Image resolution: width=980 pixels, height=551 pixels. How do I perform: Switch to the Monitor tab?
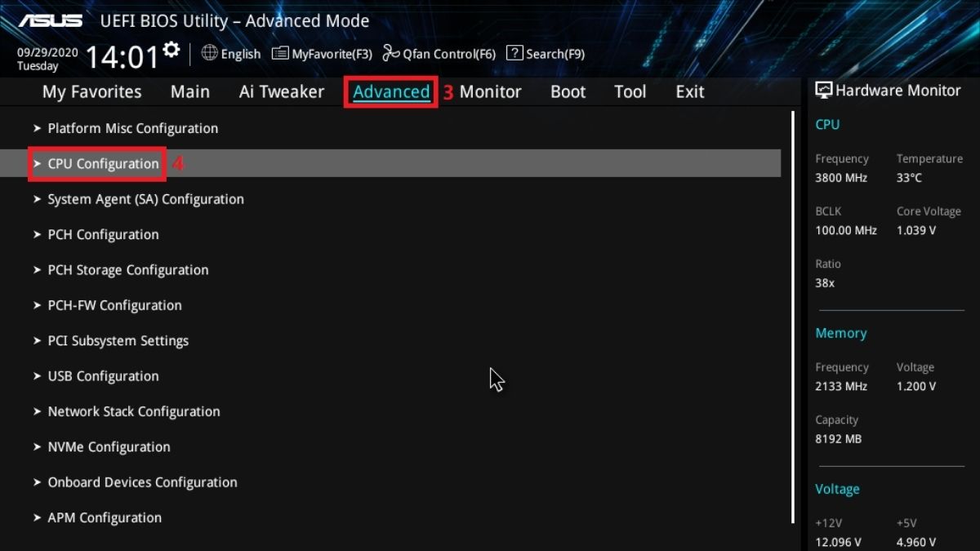coord(490,92)
